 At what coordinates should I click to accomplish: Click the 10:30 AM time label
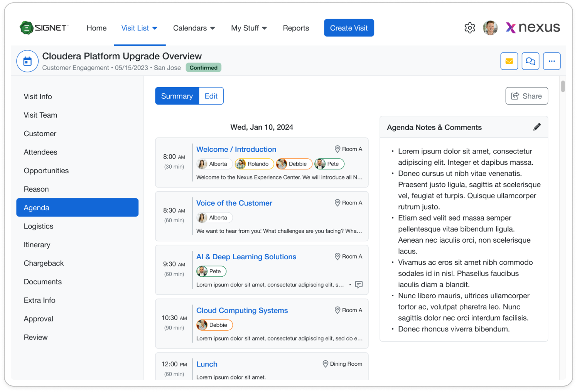coord(174,318)
